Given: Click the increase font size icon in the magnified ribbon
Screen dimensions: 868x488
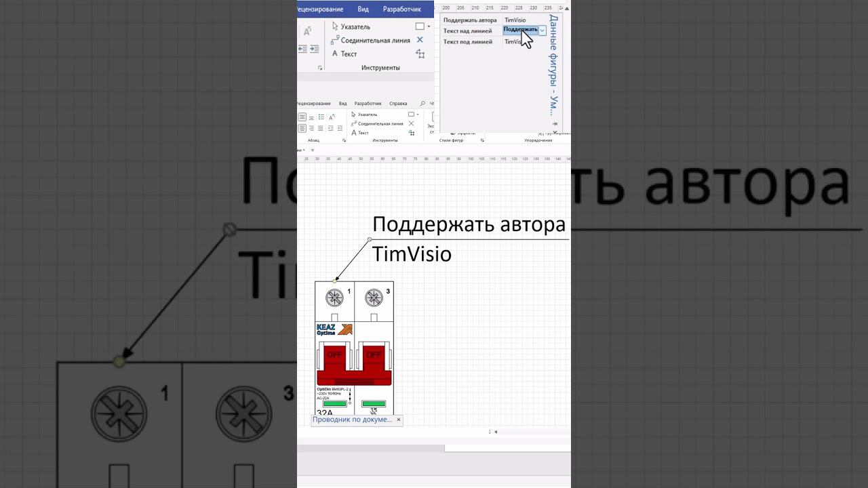Looking at the screenshot, I should tap(307, 31).
